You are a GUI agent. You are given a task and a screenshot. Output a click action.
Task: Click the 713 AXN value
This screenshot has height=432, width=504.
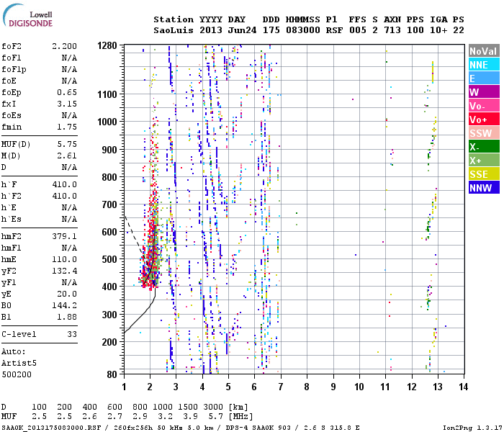pyautogui.click(x=392, y=30)
